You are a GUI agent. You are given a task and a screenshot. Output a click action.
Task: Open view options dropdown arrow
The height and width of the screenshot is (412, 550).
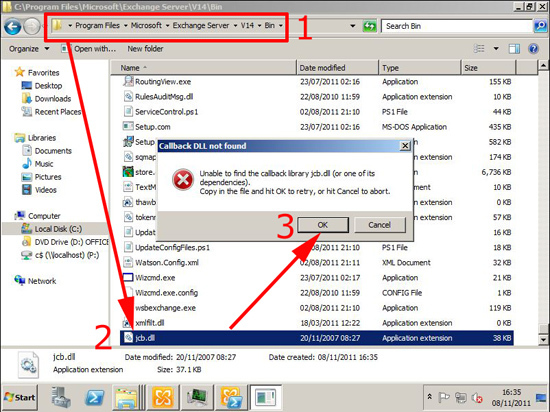(x=496, y=49)
